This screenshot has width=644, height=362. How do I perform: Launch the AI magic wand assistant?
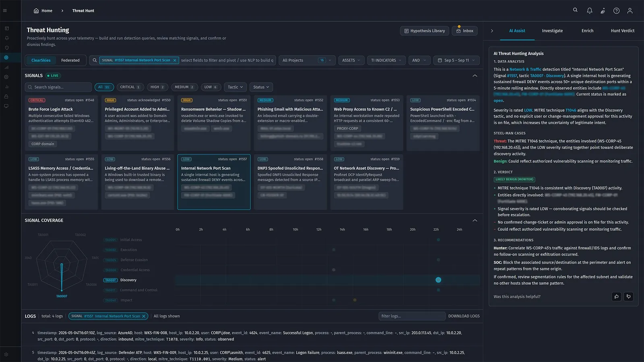pyautogui.click(x=603, y=11)
